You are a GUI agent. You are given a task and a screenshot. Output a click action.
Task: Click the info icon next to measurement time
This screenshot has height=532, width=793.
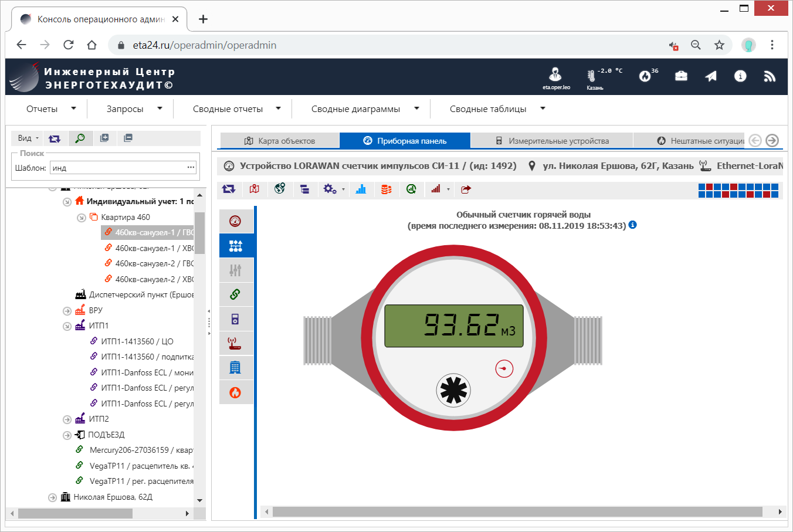632,225
